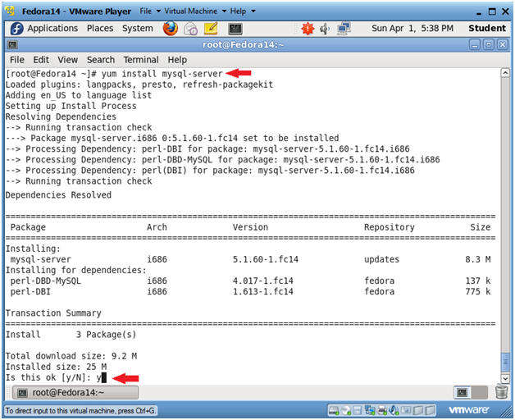Viewport: 515px width, 420px height.
Task: Click the VMware Player title icon
Action: tap(11, 11)
